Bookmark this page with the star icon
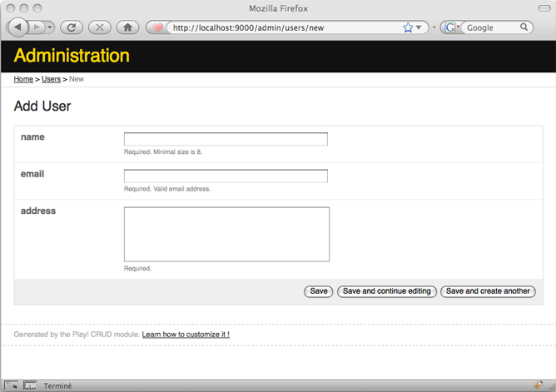This screenshot has width=556, height=392. (408, 27)
